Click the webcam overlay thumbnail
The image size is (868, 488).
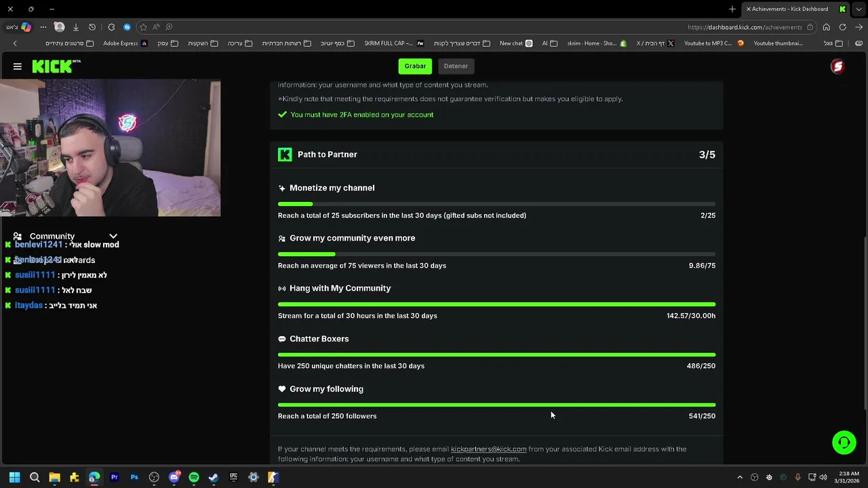(110, 148)
